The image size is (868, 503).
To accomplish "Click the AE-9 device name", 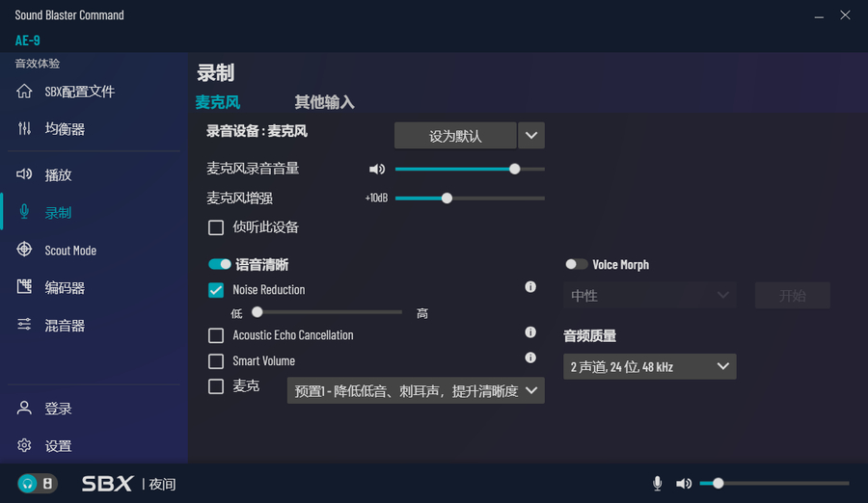I will 28,40.
